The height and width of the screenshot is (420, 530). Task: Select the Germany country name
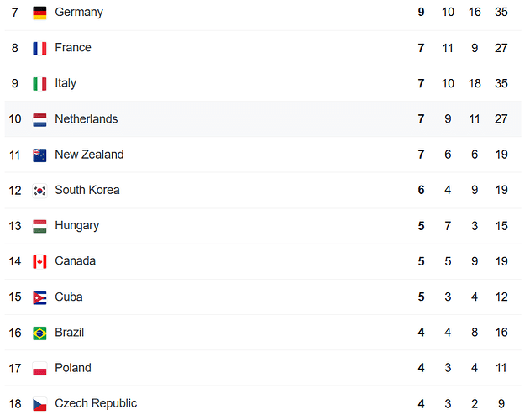[79, 13]
